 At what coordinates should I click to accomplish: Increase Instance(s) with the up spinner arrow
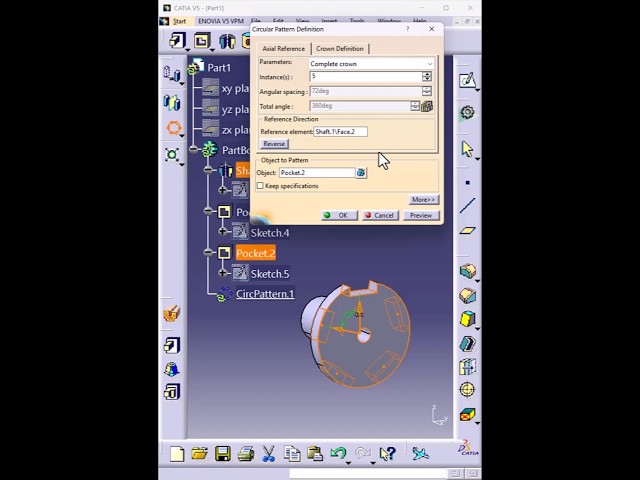coord(427,74)
